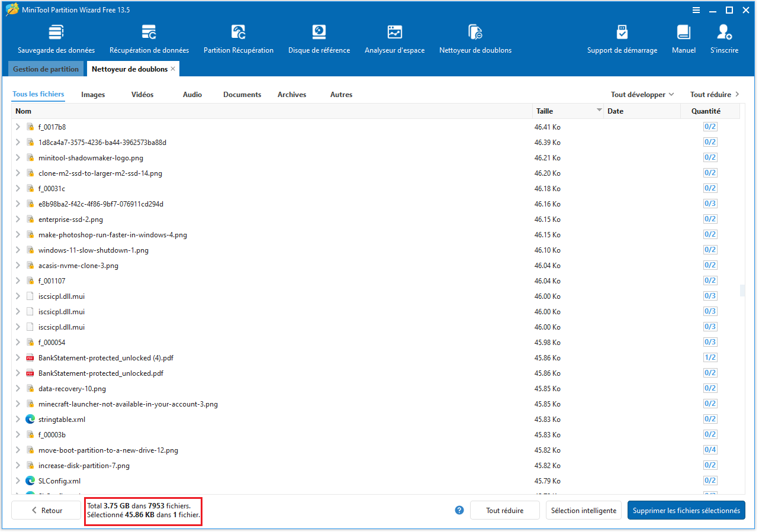
Task: Click the help question mark icon
Action: pyautogui.click(x=459, y=510)
